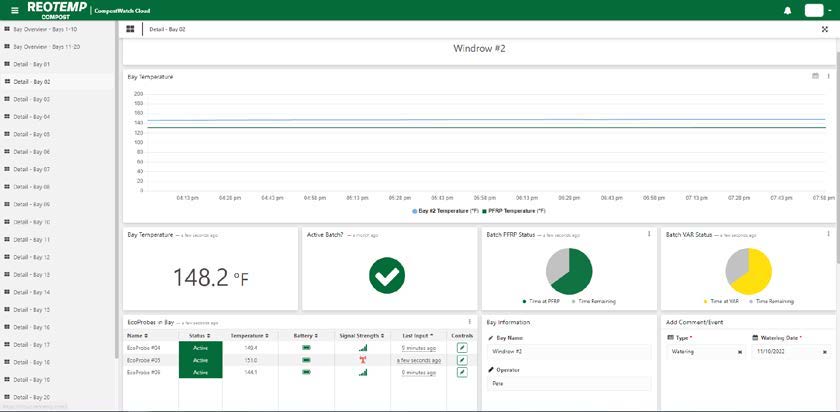Open Detail - Bay 07 page
Screen dimensions: 840x412
click(32, 169)
